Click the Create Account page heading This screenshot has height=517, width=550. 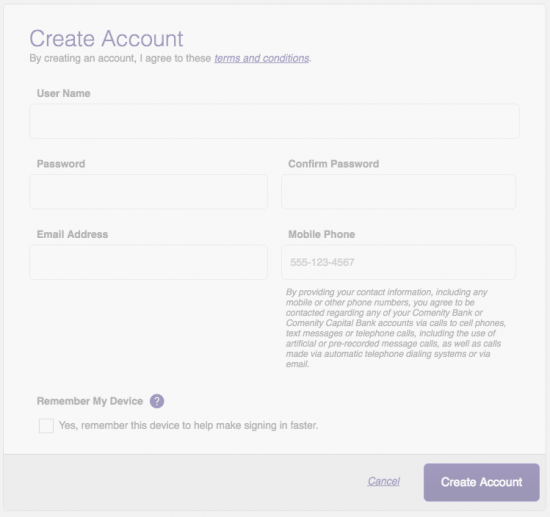coord(106,38)
